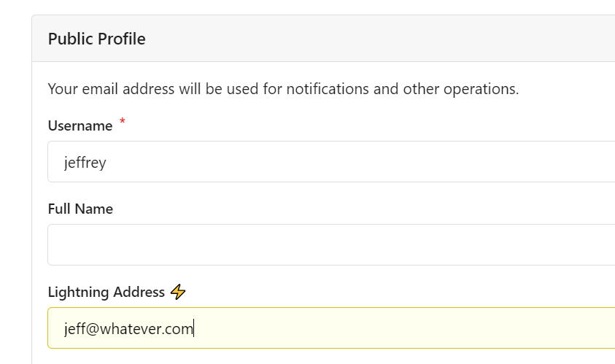
Task: Click on 'jeff@whatever.com' entered text
Action: click(128, 329)
